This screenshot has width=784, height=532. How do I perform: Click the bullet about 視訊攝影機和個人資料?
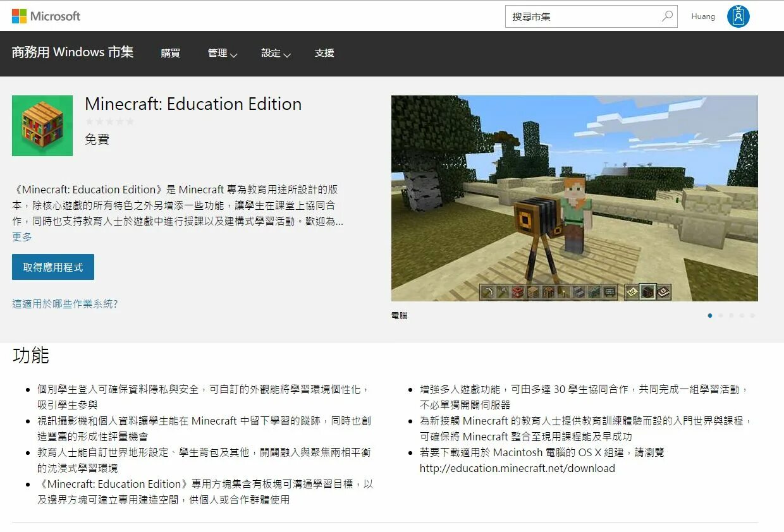204,428
